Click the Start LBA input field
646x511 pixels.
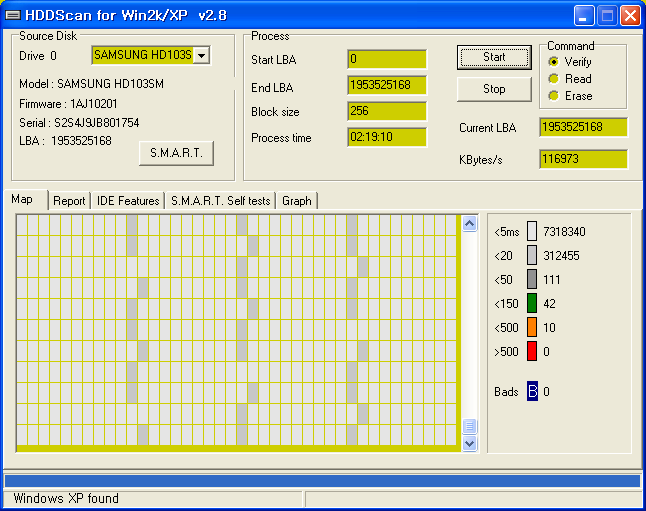coord(387,59)
